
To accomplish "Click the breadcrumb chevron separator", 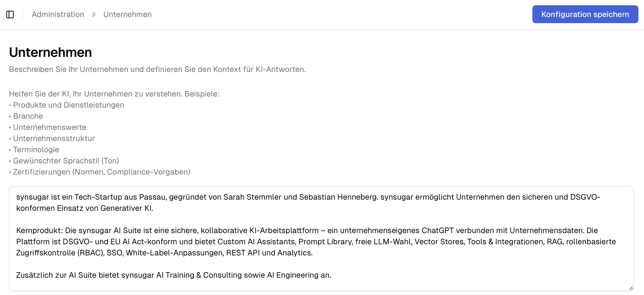I will (x=94, y=14).
